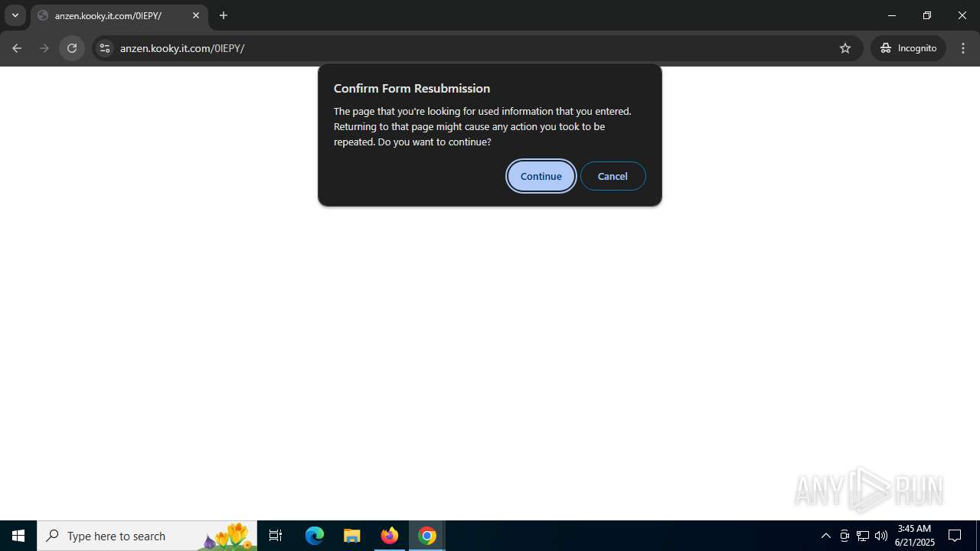Open Task View from the taskbar

276,536
